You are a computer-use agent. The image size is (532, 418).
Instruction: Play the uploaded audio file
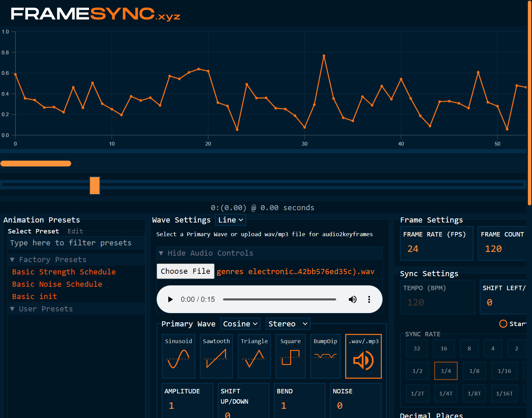click(x=170, y=299)
